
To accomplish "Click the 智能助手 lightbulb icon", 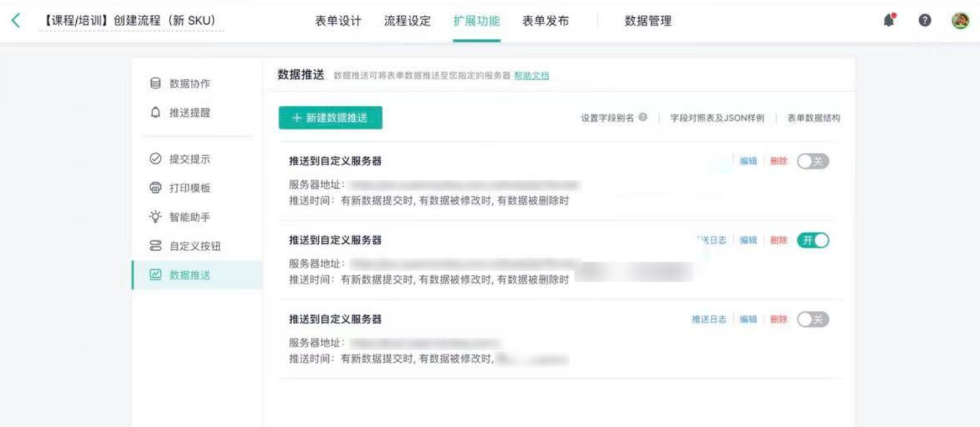I will (154, 217).
